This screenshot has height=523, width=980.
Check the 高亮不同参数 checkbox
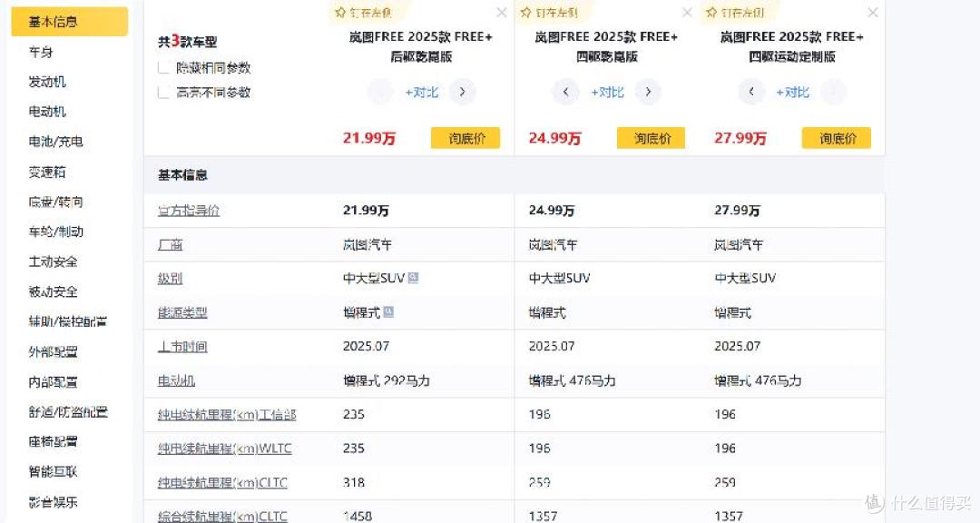tap(163, 93)
